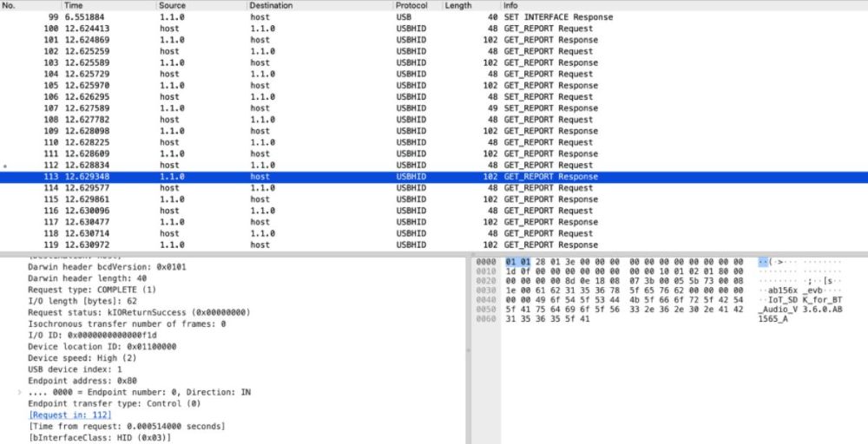This screenshot has height=444, width=868.
Task: Select packet number 117 row
Action: [434, 222]
